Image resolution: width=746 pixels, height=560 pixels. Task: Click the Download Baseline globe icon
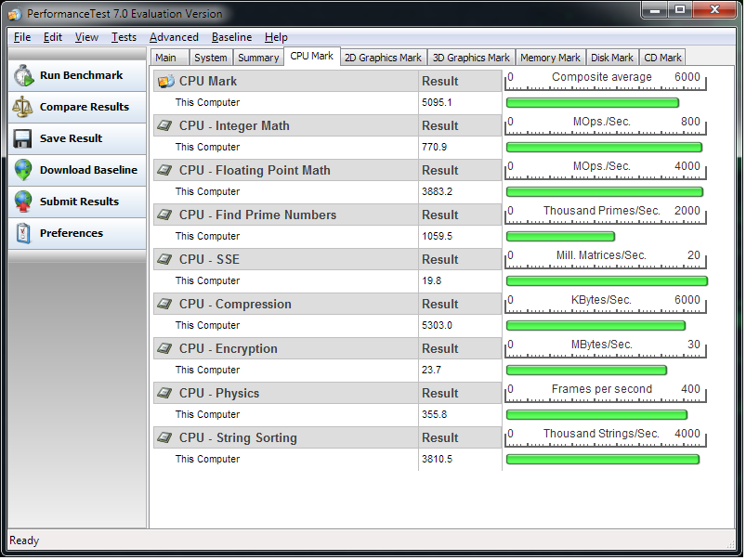point(23,170)
